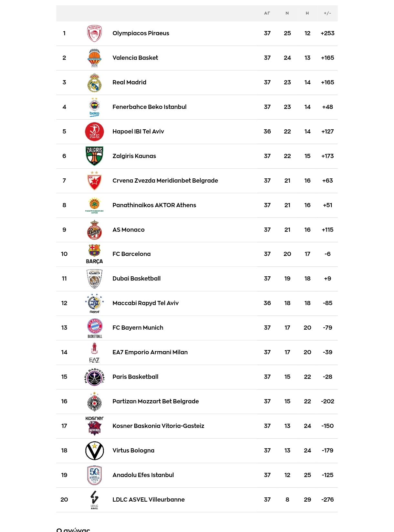Click the FC Bayern Munich team name
The image size is (394, 532).
[x=138, y=328]
